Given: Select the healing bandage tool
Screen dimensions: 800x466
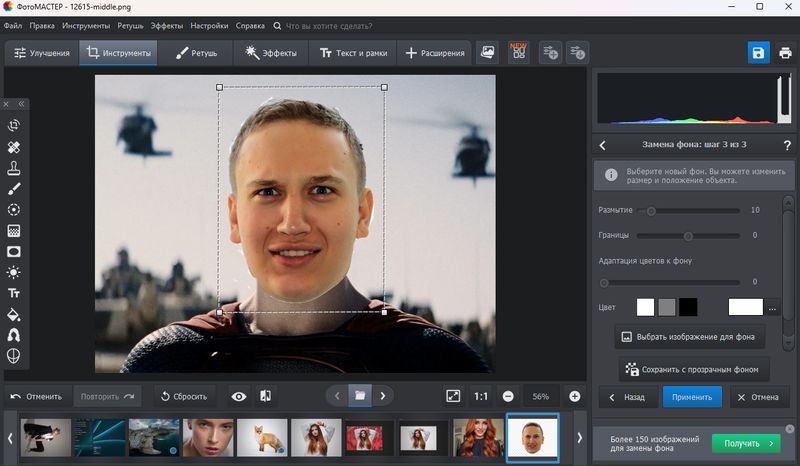Looking at the screenshot, I should pyautogui.click(x=14, y=146).
